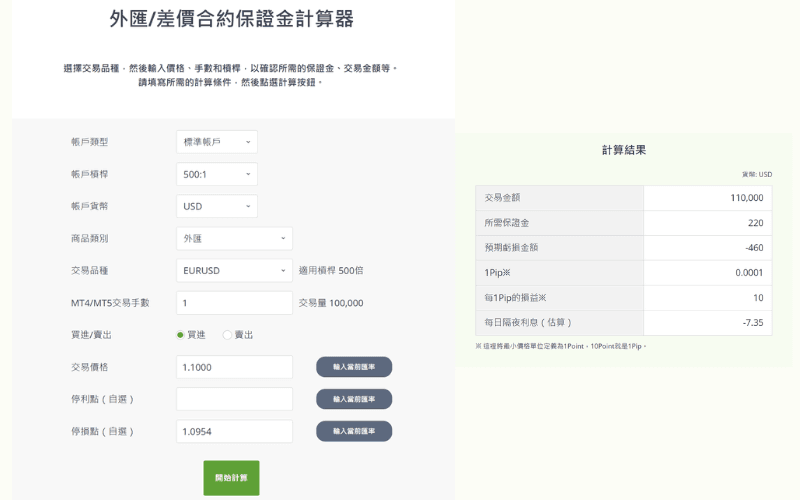Viewport: 800px width, 500px height.
Task: Open the 帳戶類型 dropdown showing 標準帳戶
Action: tap(216, 142)
